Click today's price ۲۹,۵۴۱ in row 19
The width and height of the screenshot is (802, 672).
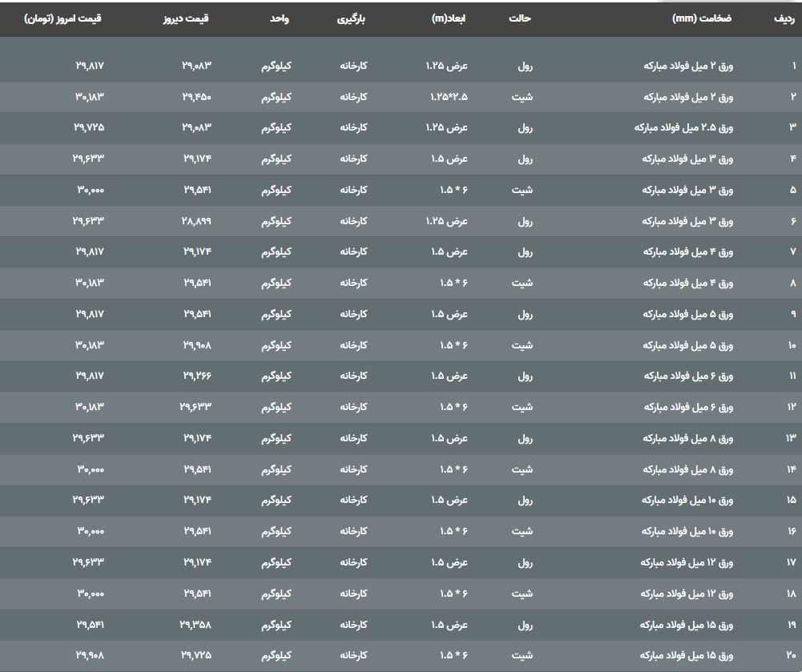[x=90, y=625]
